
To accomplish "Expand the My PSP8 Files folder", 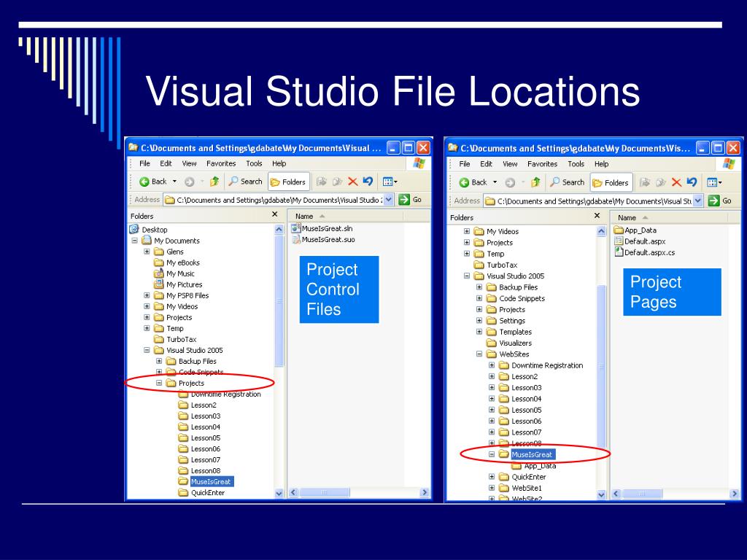I will (x=147, y=295).
